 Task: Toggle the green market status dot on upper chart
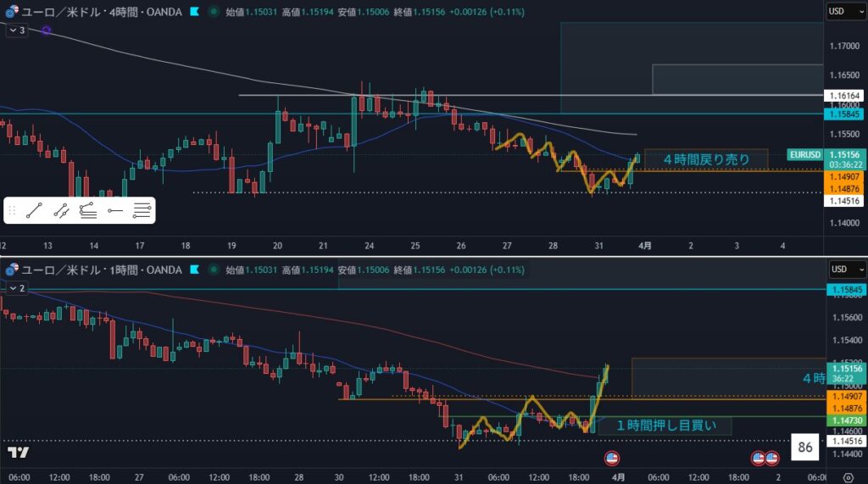tap(213, 12)
